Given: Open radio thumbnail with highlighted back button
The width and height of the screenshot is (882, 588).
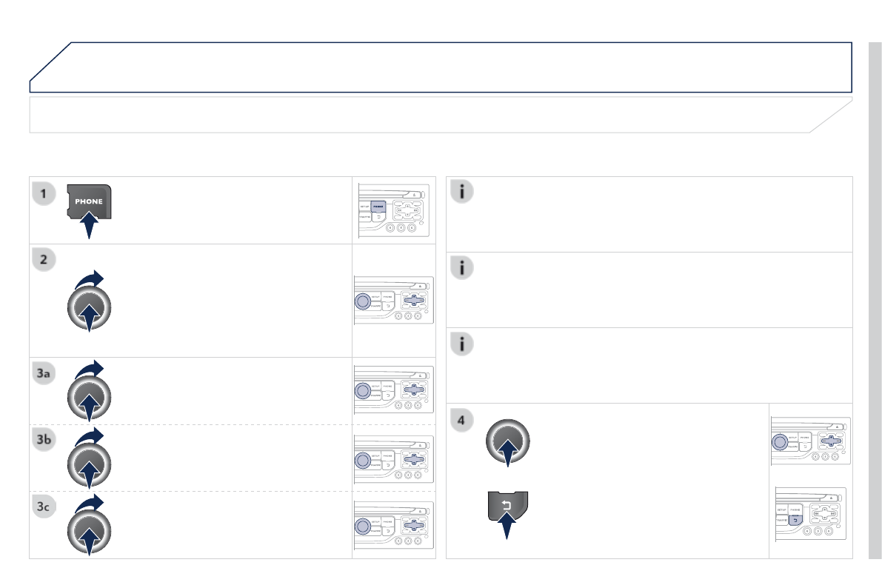Looking at the screenshot, I should click(x=809, y=519).
